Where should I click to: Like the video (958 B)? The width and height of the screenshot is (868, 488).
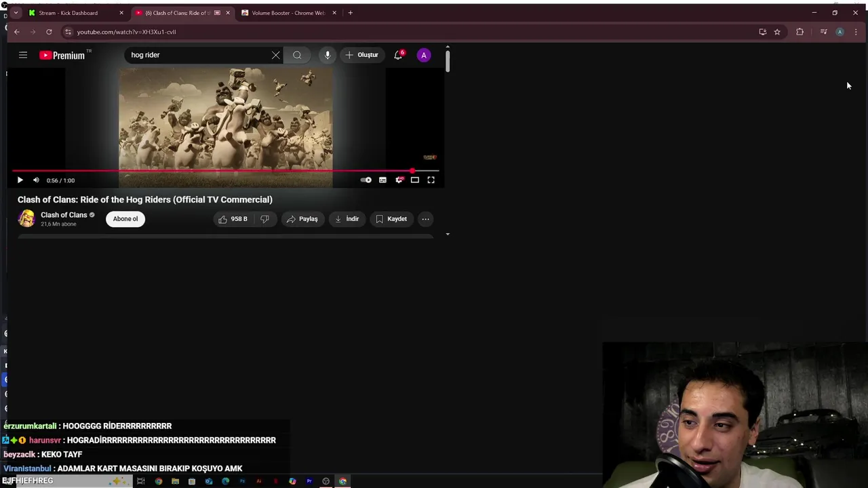point(233,219)
